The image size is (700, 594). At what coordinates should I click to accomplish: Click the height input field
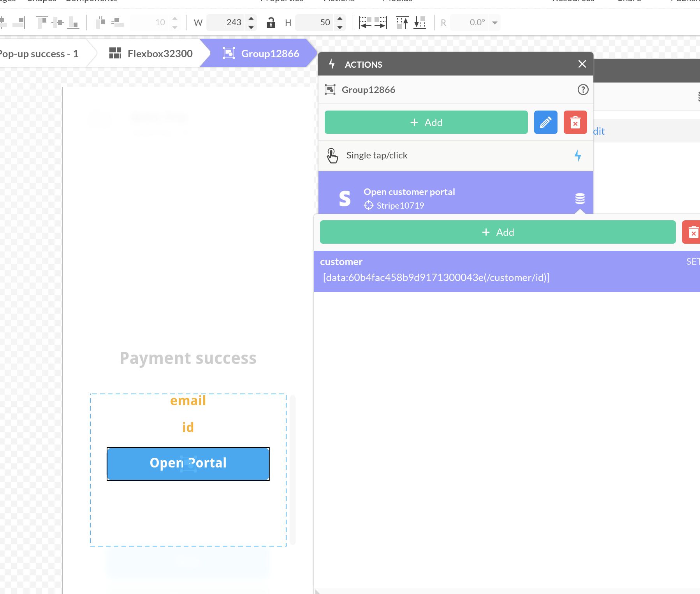315,23
